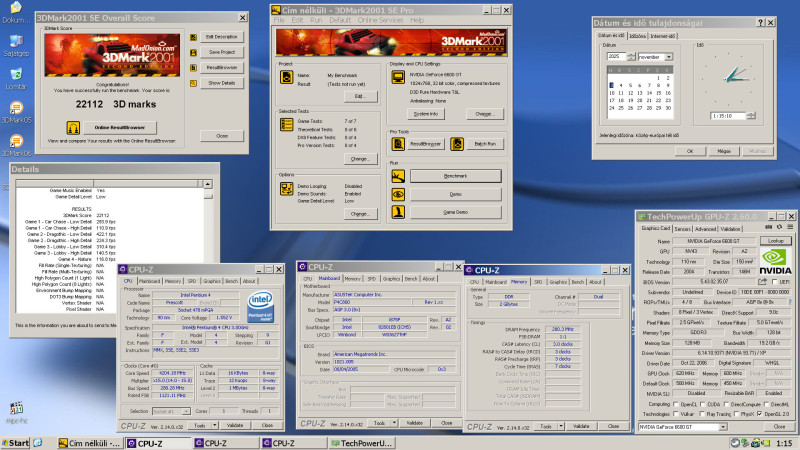800x450 pixels.
Task: Click the Lookup button in GPU-Z
Action: click(776, 241)
